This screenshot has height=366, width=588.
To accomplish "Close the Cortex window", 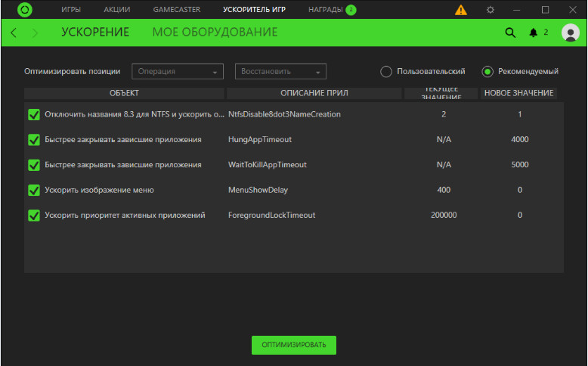I will pyautogui.click(x=573, y=10).
